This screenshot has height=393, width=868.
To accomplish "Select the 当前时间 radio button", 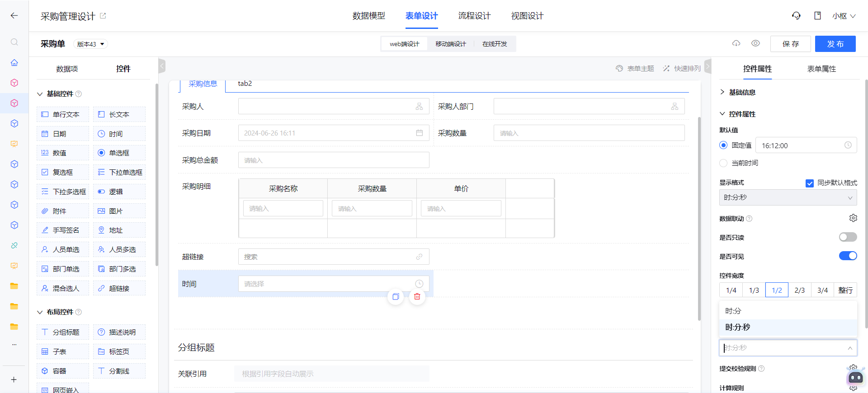I will point(723,163).
